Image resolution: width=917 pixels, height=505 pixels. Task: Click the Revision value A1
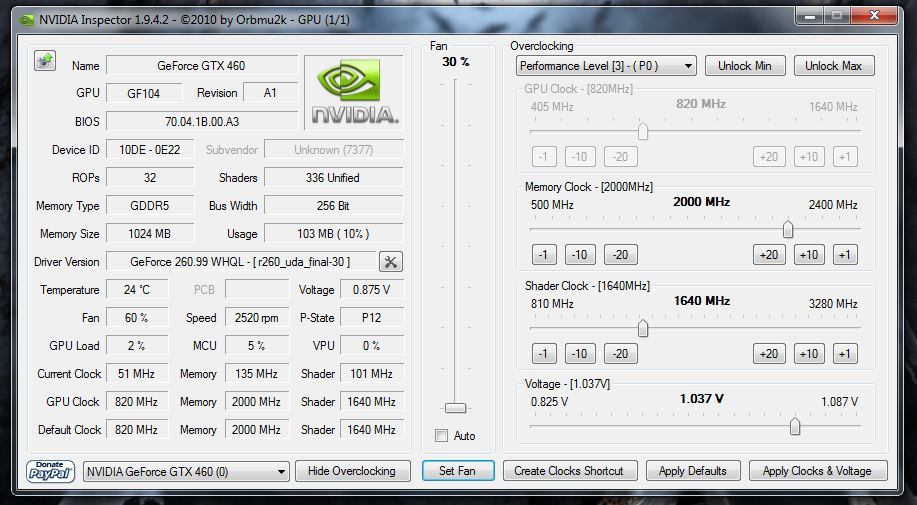270,93
